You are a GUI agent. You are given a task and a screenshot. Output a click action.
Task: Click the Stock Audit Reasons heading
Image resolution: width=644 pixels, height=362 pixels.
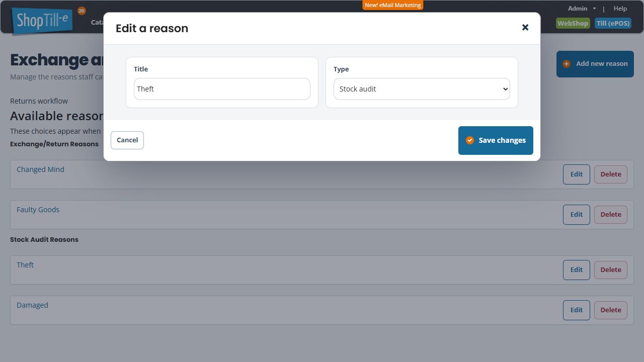click(44, 239)
